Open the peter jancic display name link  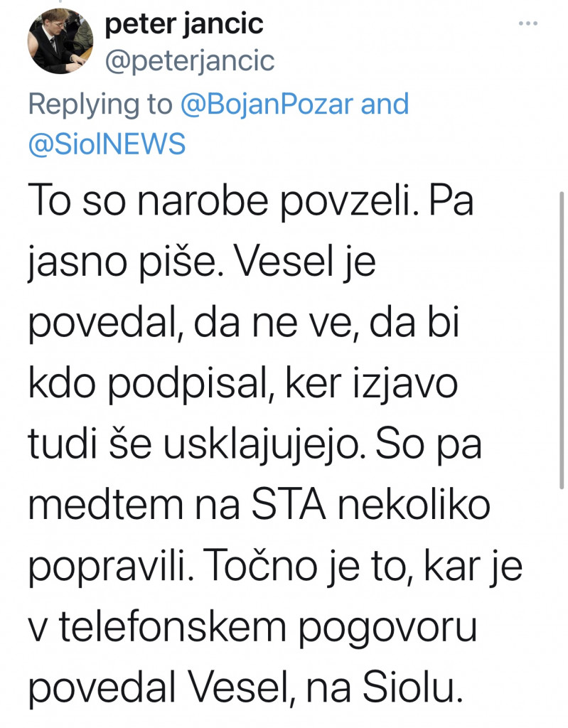(184, 24)
